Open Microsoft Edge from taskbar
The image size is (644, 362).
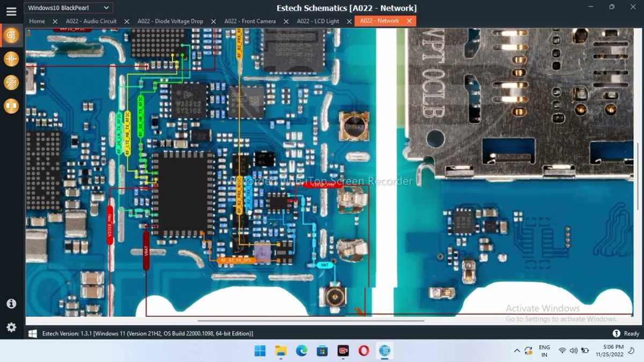[302, 351]
